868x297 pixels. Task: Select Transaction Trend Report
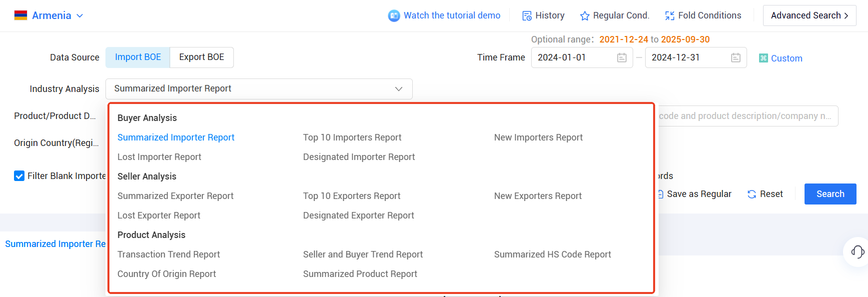(168, 254)
